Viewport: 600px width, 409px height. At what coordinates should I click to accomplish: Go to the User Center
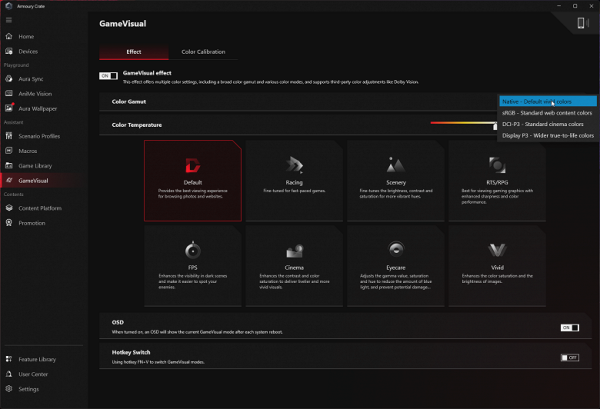click(x=32, y=373)
